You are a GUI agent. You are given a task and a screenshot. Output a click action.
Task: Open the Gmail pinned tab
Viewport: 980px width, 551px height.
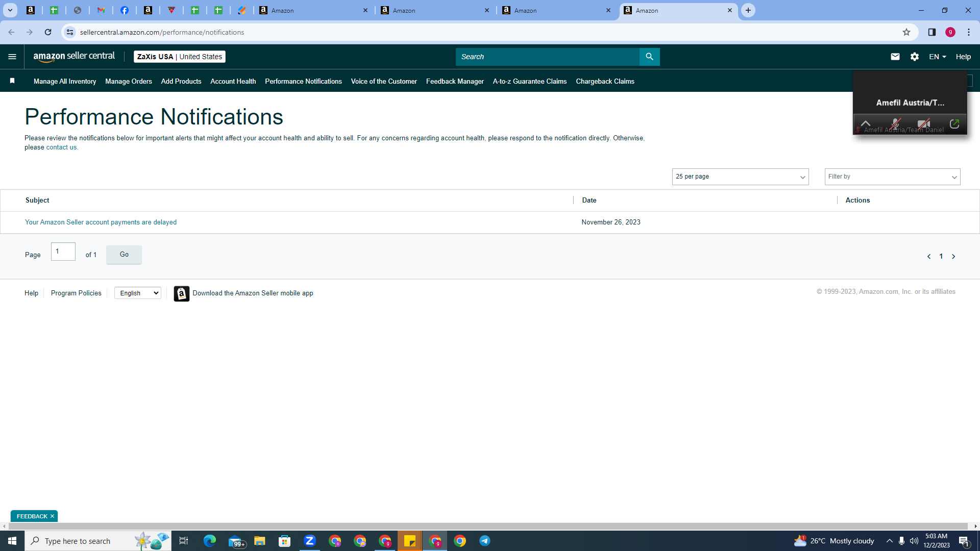point(101,10)
